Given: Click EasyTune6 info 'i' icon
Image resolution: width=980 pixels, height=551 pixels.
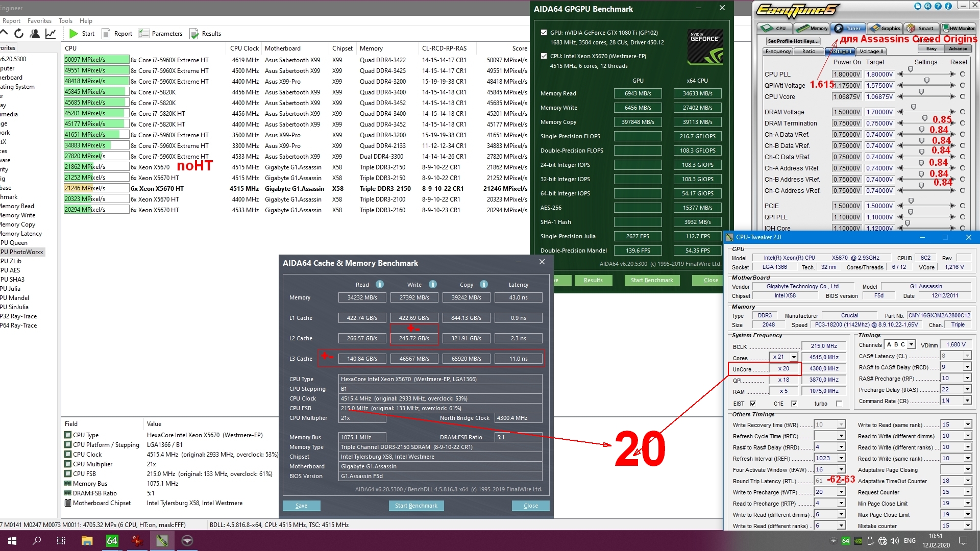Looking at the screenshot, I should (948, 6).
